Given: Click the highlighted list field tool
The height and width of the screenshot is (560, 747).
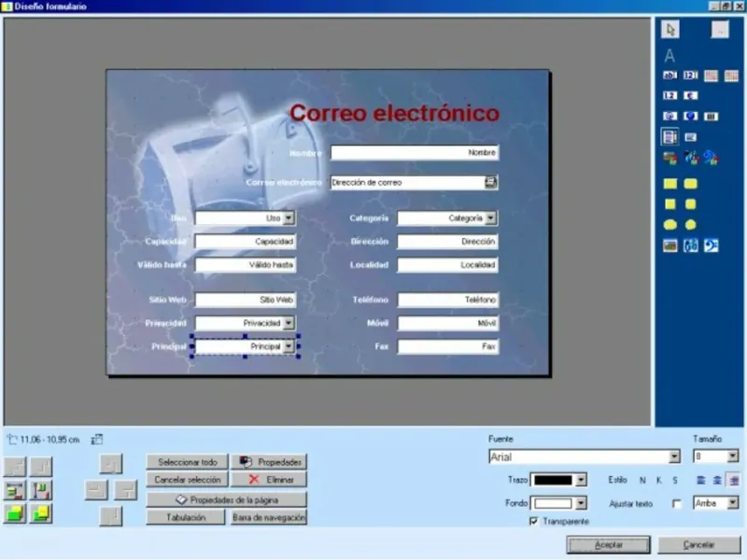Looking at the screenshot, I should (669, 137).
